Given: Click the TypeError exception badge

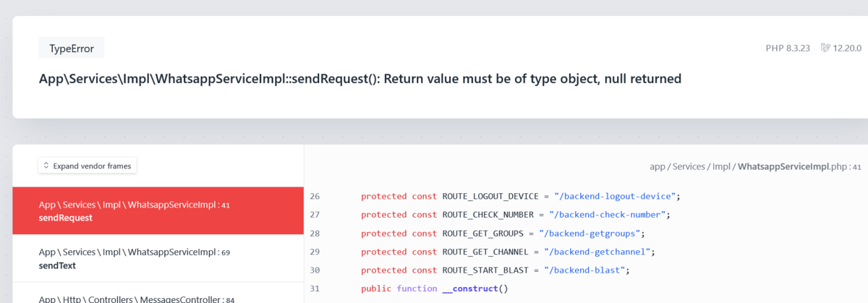Looking at the screenshot, I should 72,48.
